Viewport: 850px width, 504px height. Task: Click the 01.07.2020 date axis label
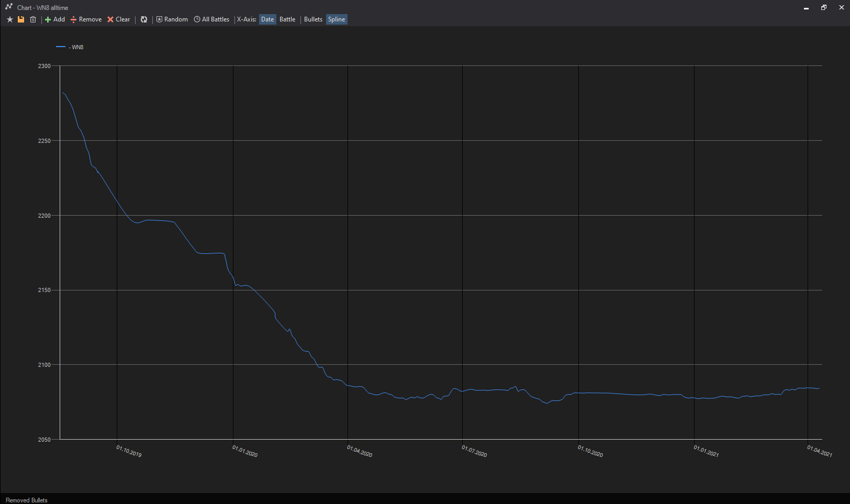coord(474,451)
